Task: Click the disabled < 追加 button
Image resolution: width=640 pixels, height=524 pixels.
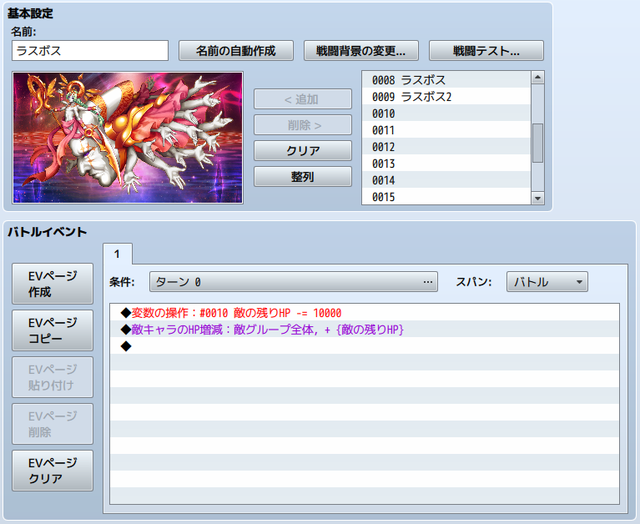Action: 302,99
